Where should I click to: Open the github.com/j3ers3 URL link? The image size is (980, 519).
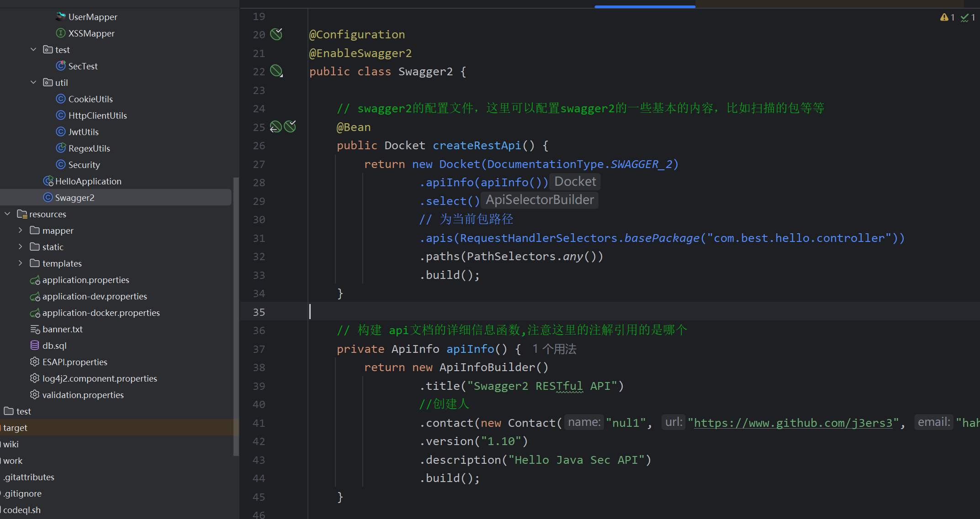coord(793,423)
